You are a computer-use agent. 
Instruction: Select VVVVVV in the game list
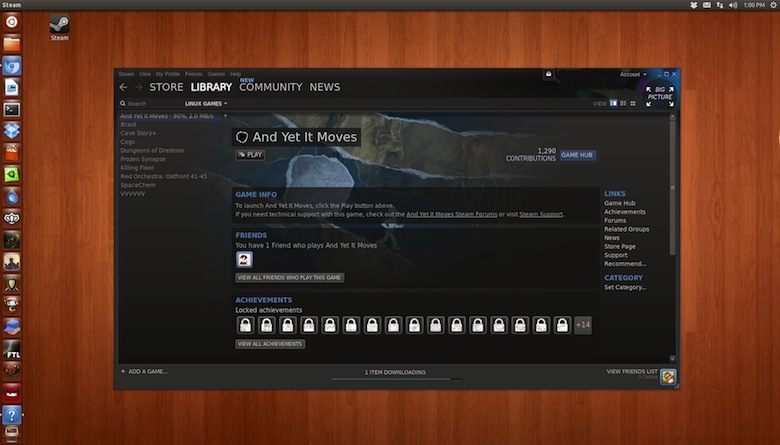pos(133,193)
